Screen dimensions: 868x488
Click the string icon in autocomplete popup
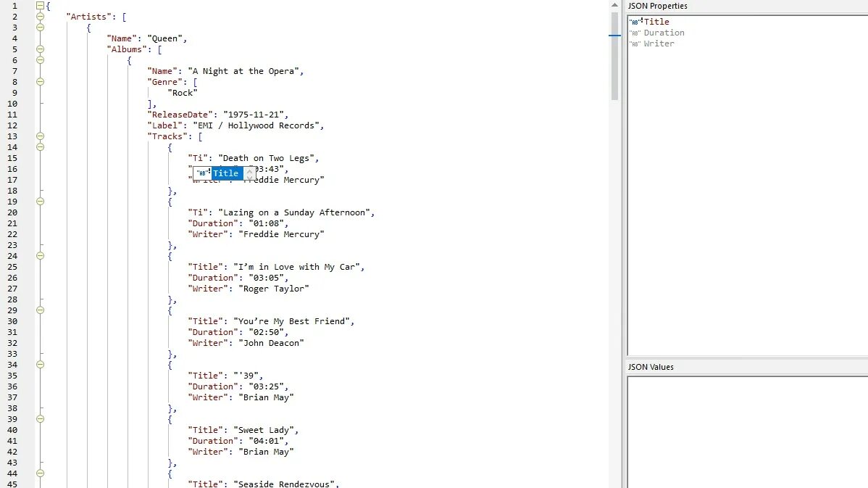click(x=203, y=173)
